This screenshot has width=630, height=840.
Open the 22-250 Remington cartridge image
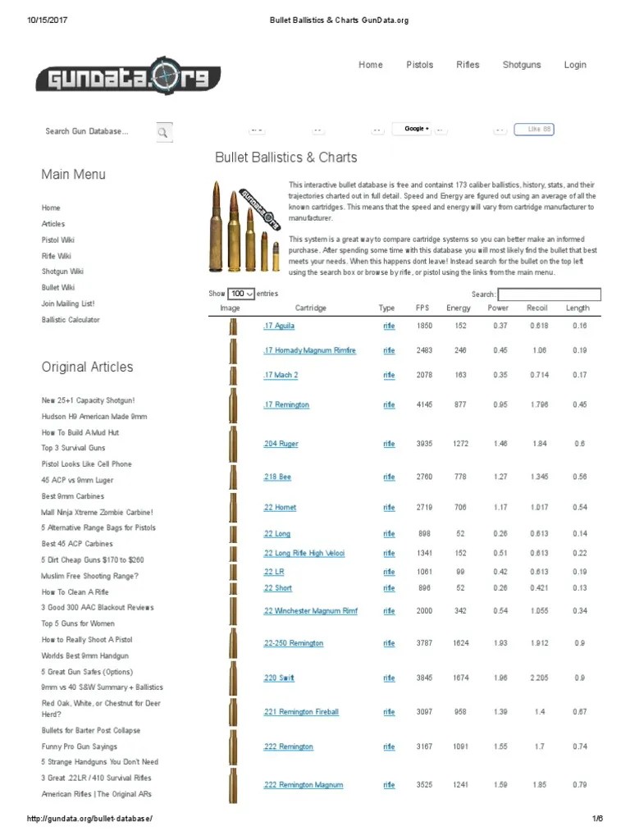pos(233,643)
